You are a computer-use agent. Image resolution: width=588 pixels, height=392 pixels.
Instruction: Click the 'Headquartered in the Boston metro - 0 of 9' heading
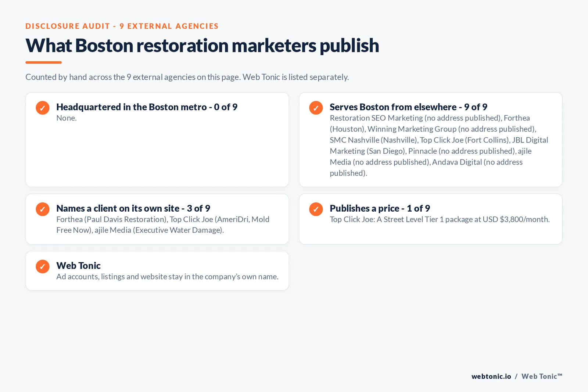(x=147, y=107)
